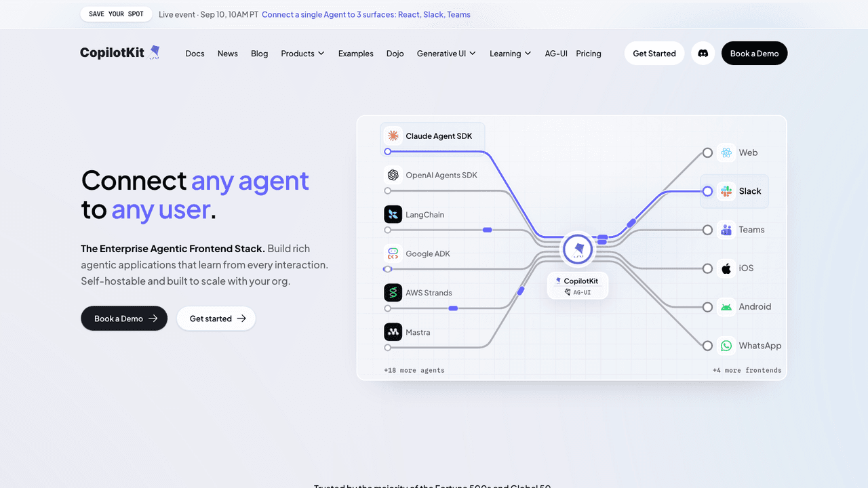Select the iOS frontend node
Viewport: 868px width, 488px height.
[x=707, y=268]
